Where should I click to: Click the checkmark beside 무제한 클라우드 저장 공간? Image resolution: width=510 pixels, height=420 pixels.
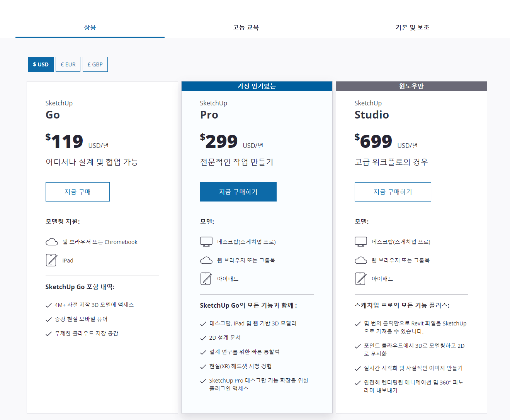[x=49, y=333]
